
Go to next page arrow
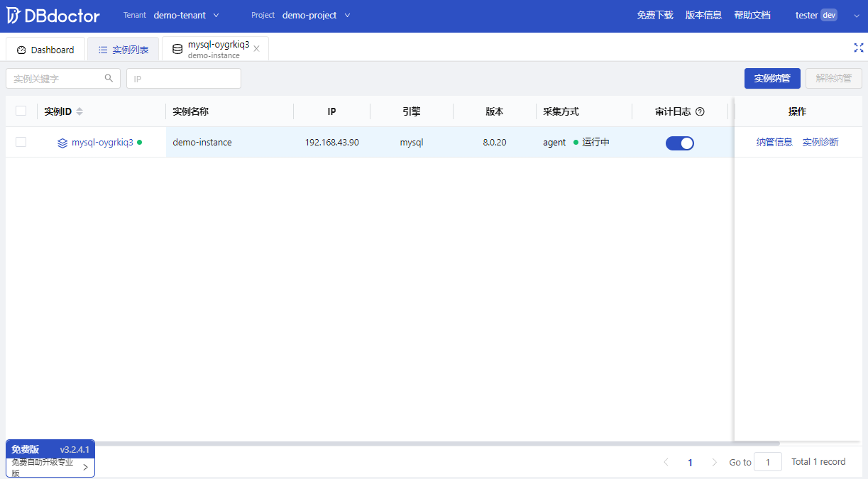(x=714, y=462)
